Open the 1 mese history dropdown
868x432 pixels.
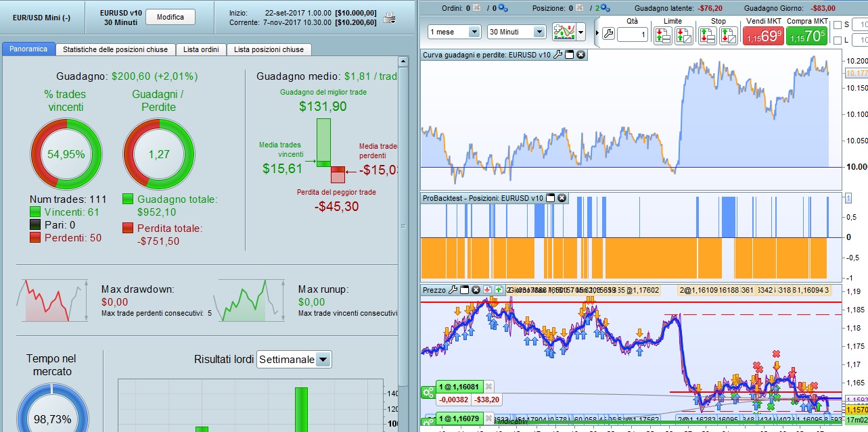coord(455,32)
